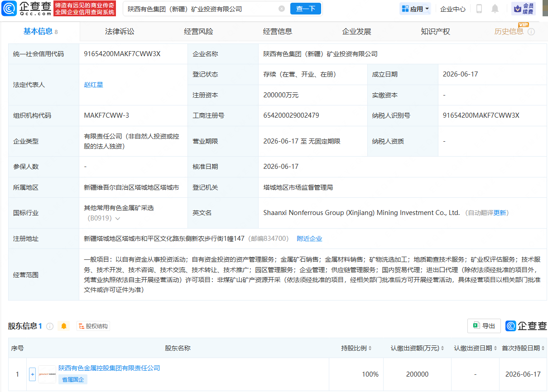Clear the search box with X icon
Image resolution: width=548 pixels, height=392 pixels.
point(282,9)
